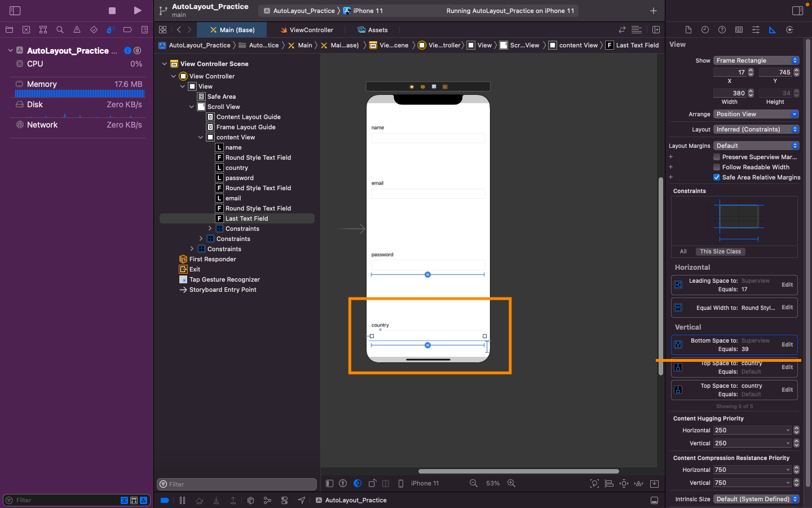
Task: Open the Issue navigator
Action: tap(77, 30)
